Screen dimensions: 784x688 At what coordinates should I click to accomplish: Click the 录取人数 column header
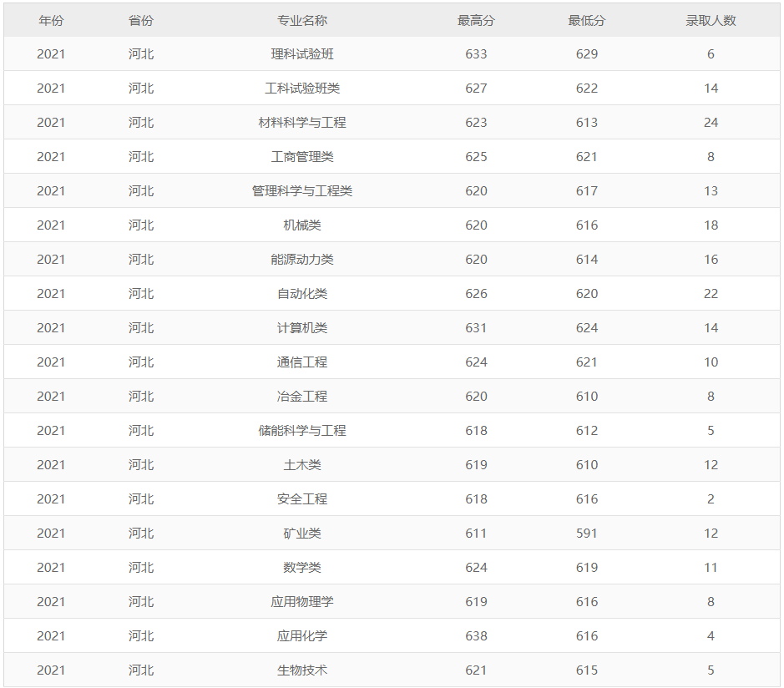coord(711,20)
